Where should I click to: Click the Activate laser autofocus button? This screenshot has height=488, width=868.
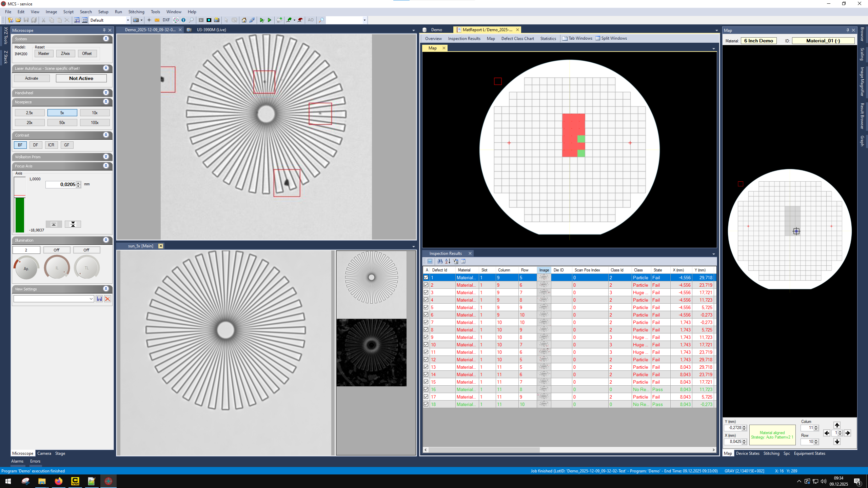coord(32,78)
